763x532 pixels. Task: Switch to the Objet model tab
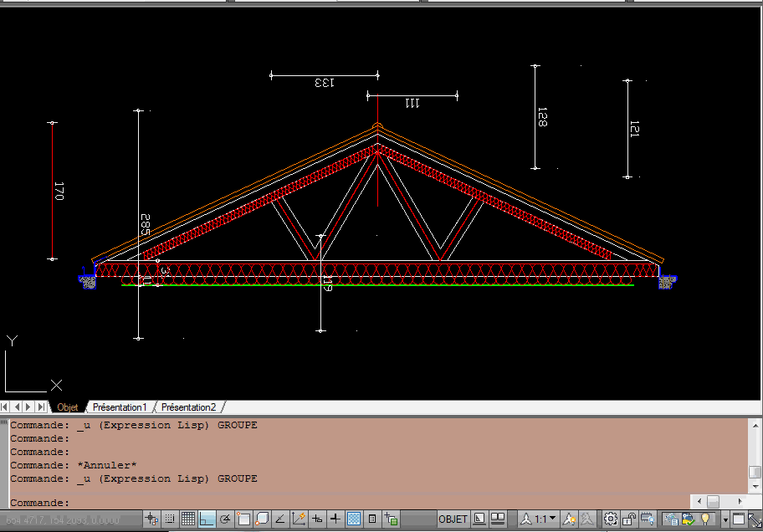point(67,407)
